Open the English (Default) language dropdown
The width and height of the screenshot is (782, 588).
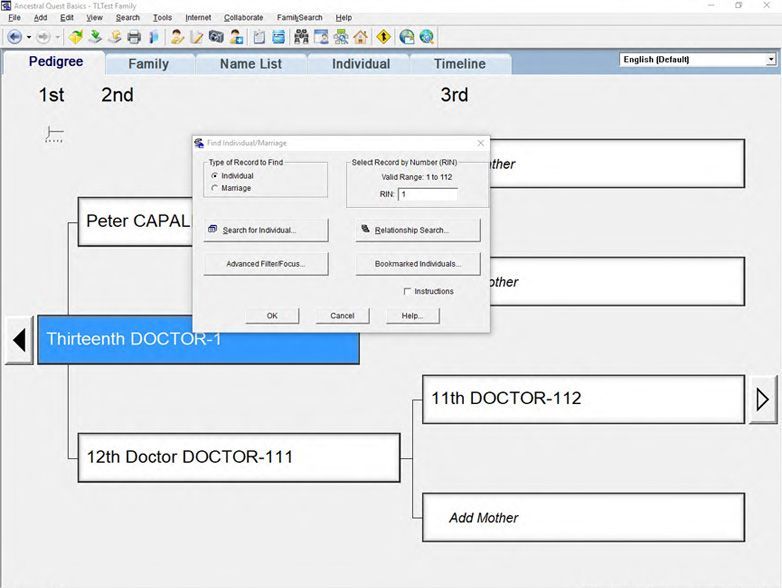point(771,59)
